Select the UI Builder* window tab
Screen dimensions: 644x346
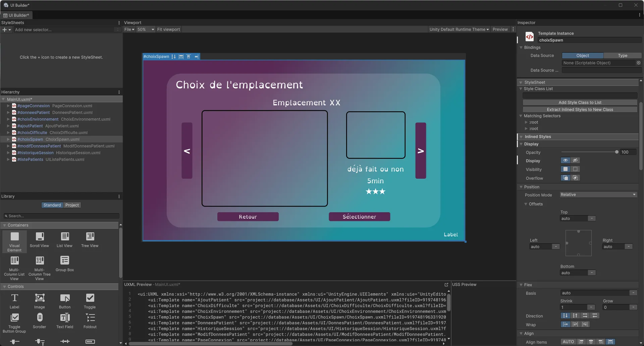point(16,15)
